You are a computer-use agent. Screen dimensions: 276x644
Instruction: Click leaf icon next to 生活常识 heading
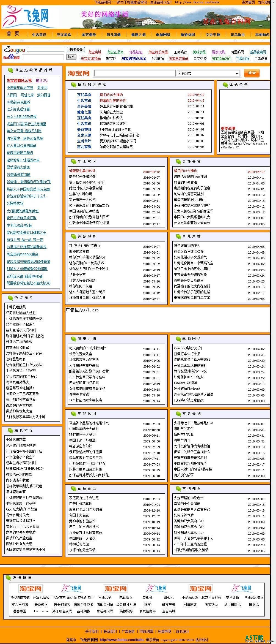73,162
